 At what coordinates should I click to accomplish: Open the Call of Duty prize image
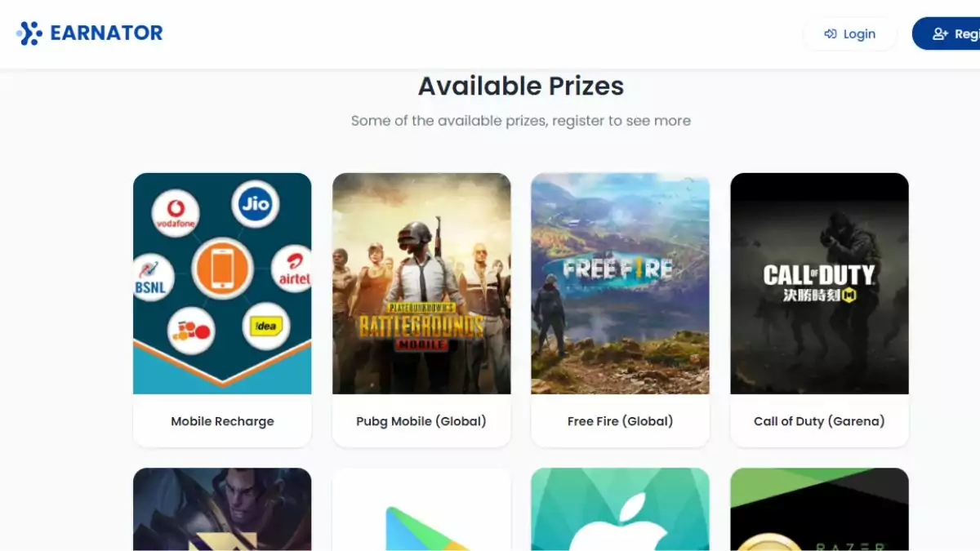pyautogui.click(x=819, y=283)
